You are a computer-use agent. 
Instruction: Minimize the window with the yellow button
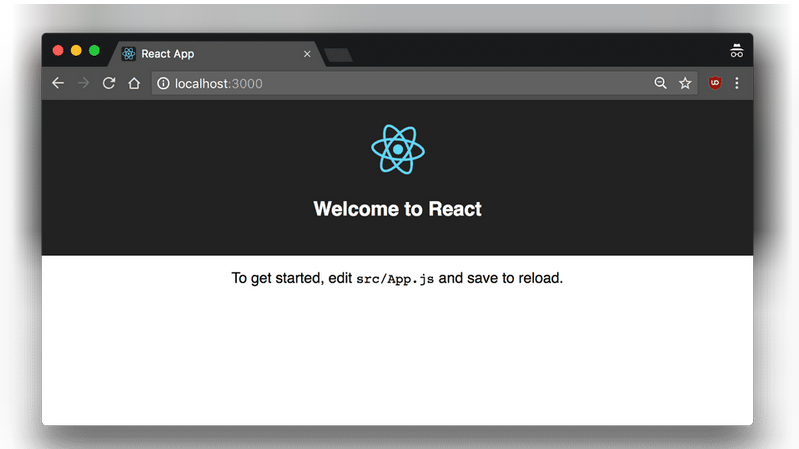point(76,50)
